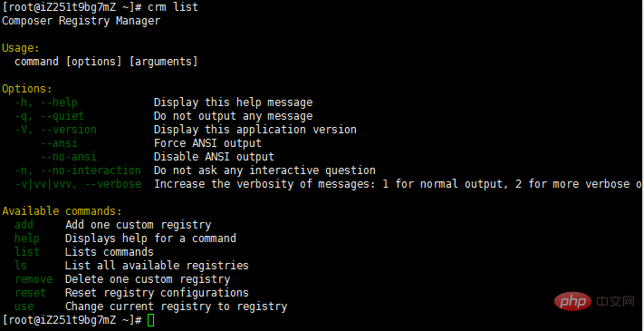Image resolution: width=644 pixels, height=331 pixels.
Task: Click the green terminal cursor block
Action: pos(150,320)
